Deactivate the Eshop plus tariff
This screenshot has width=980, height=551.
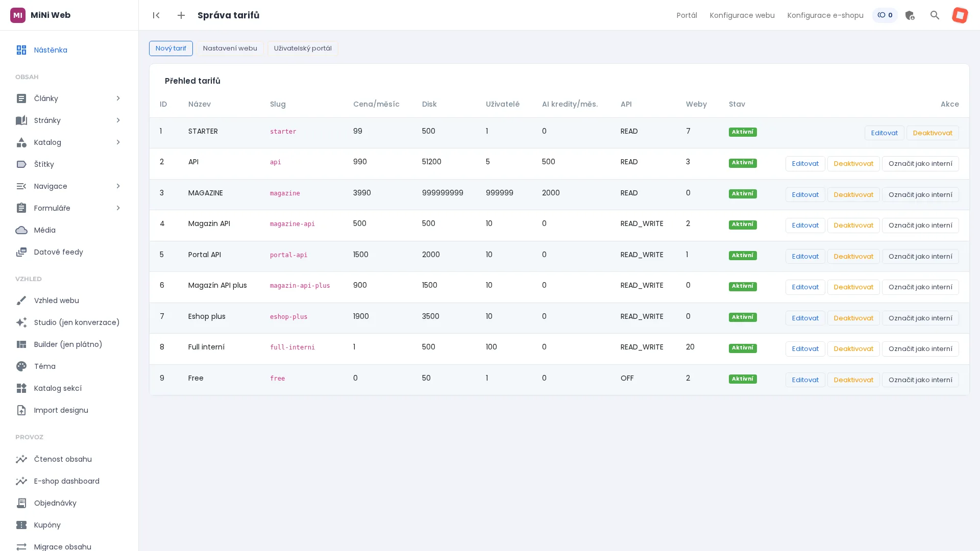pos(853,318)
